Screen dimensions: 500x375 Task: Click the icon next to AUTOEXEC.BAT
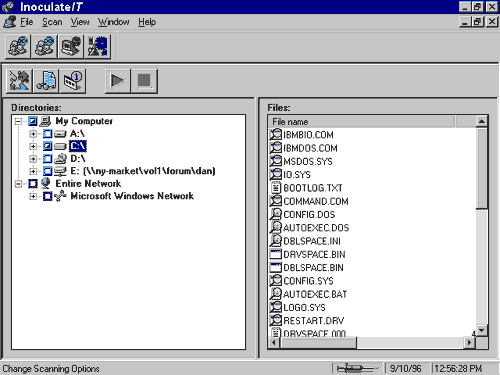tap(276, 294)
